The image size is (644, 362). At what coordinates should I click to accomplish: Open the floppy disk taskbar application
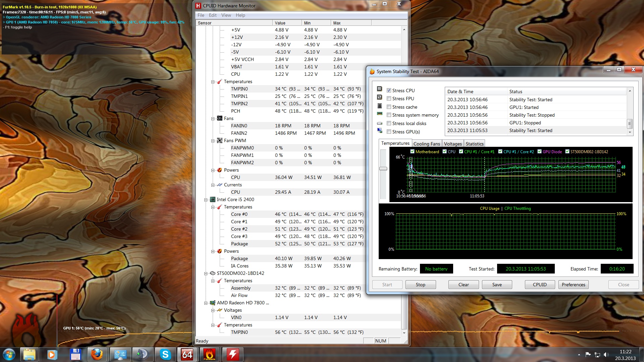click(75, 355)
